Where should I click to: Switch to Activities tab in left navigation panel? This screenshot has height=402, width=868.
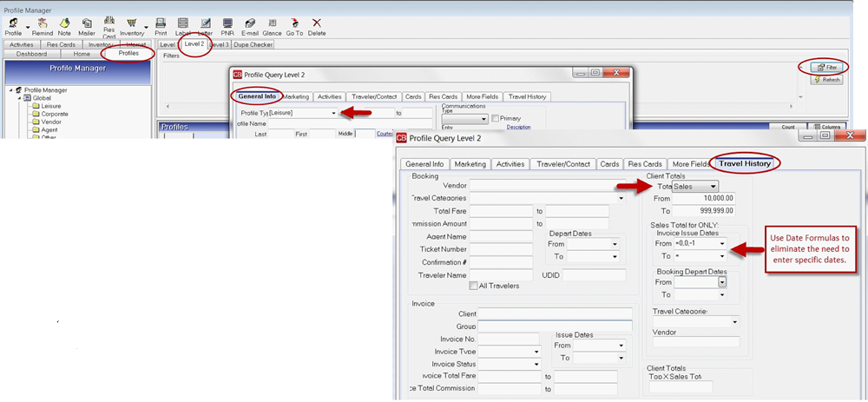[22, 45]
